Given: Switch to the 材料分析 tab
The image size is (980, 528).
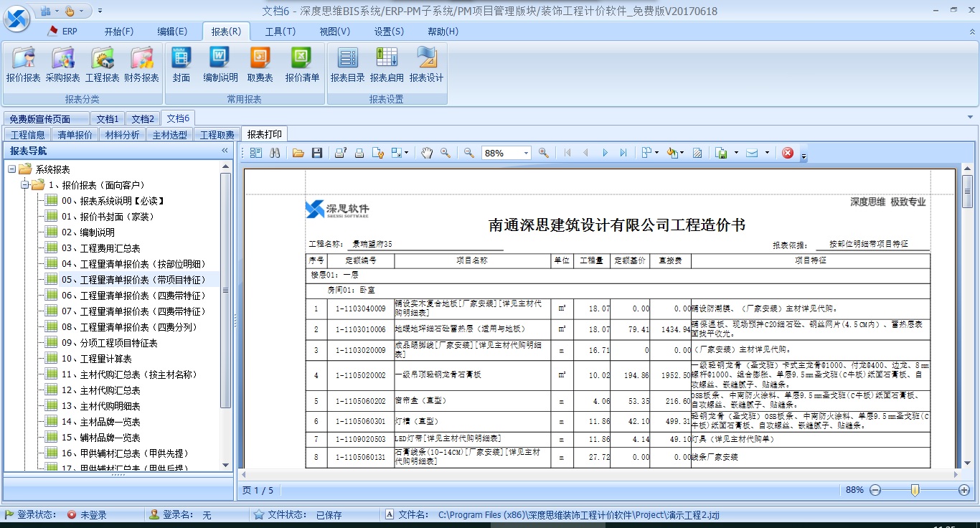Looking at the screenshot, I should click(x=121, y=134).
